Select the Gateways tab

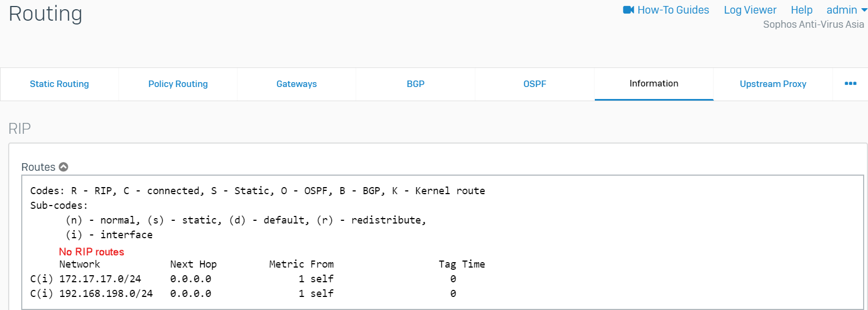(x=297, y=84)
